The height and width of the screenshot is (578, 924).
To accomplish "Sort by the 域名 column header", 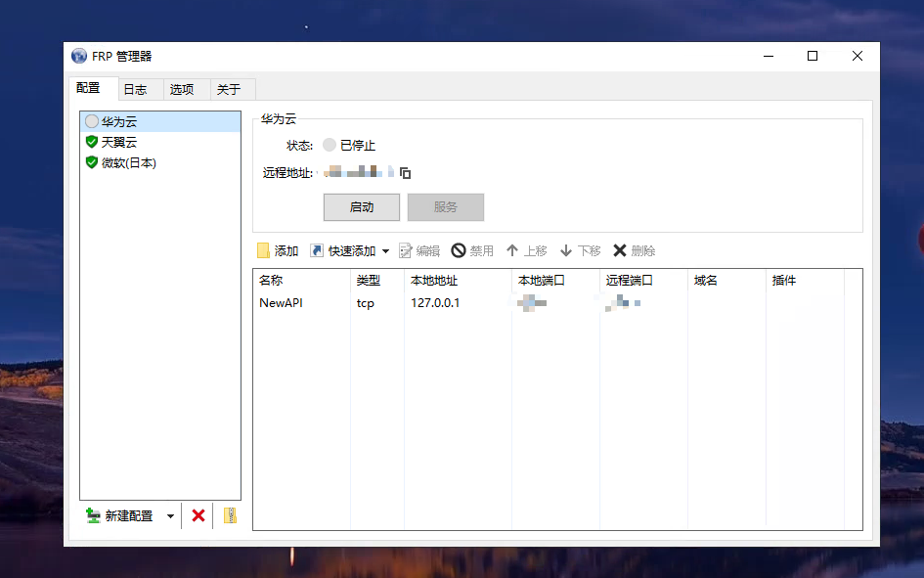I will tap(726, 281).
